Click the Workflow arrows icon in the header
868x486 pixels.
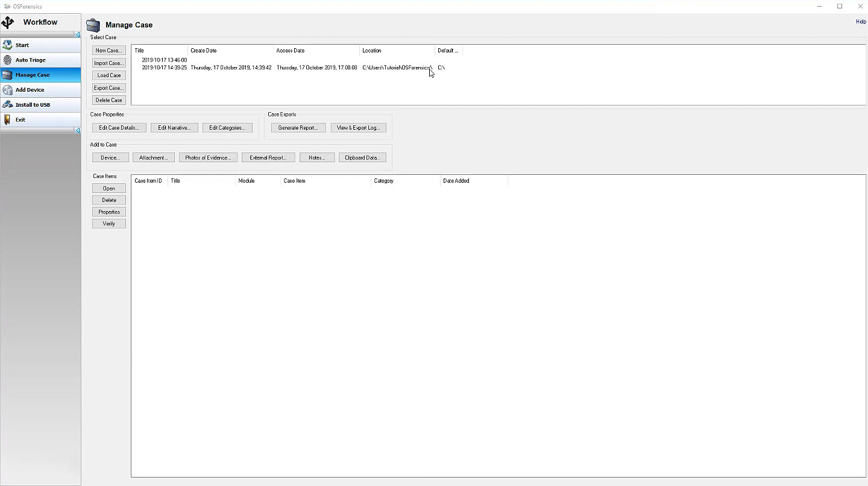[8, 22]
